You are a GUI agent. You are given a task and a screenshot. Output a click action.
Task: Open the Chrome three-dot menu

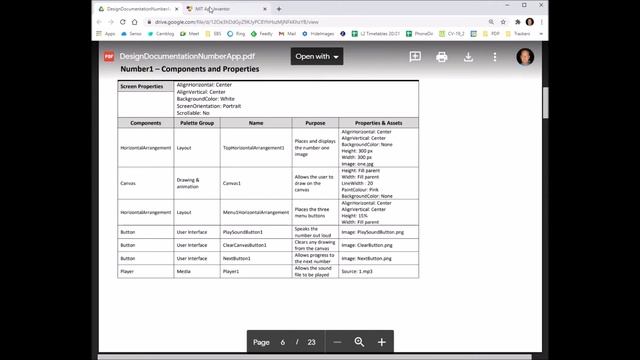(542, 22)
